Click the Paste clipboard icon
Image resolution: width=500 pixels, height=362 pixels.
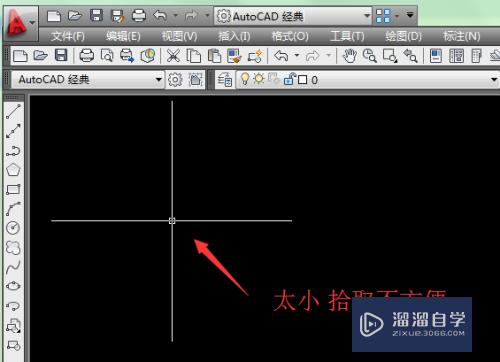point(214,56)
